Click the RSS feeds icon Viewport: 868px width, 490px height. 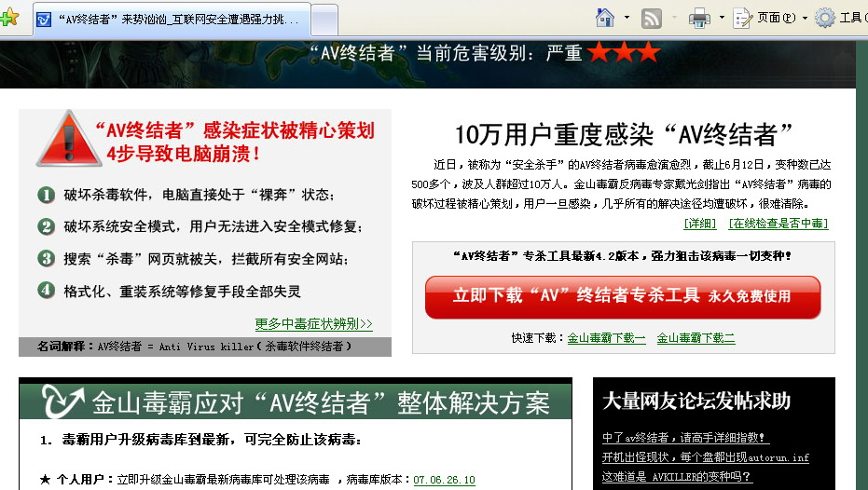coord(652,17)
